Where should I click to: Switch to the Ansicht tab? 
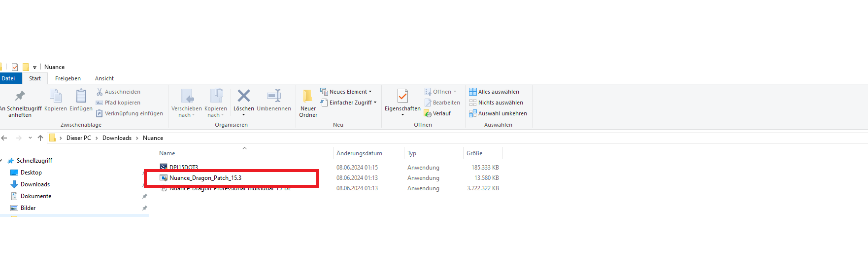coord(104,78)
